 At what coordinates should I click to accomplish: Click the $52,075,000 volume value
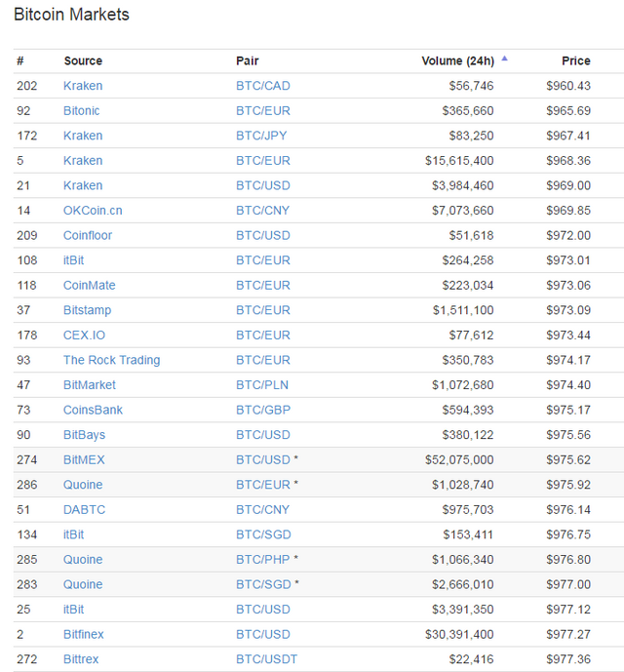(459, 459)
